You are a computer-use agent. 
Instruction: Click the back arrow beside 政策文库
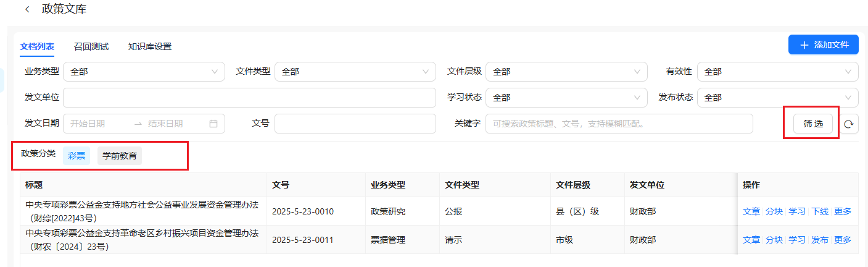27,9
